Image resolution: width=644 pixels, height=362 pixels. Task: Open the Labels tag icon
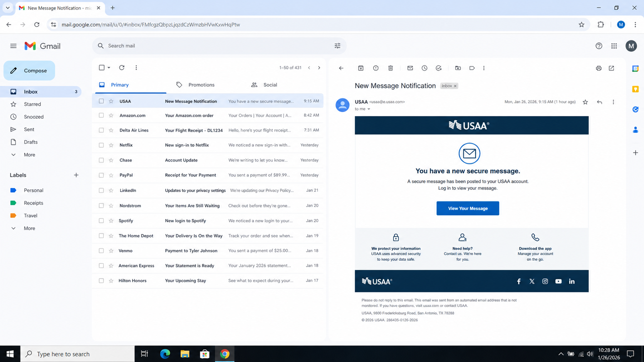(x=472, y=68)
